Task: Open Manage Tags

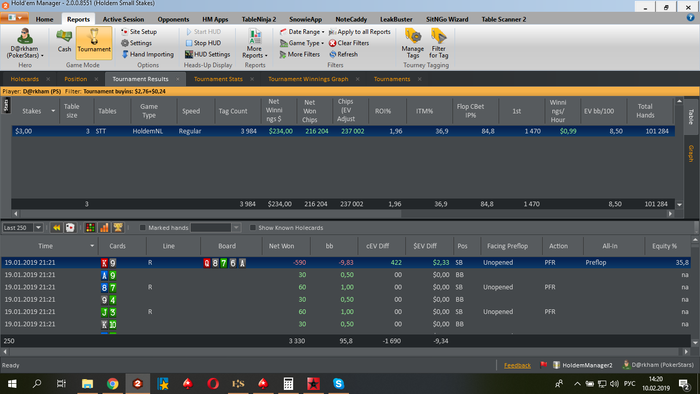Action: [x=412, y=43]
